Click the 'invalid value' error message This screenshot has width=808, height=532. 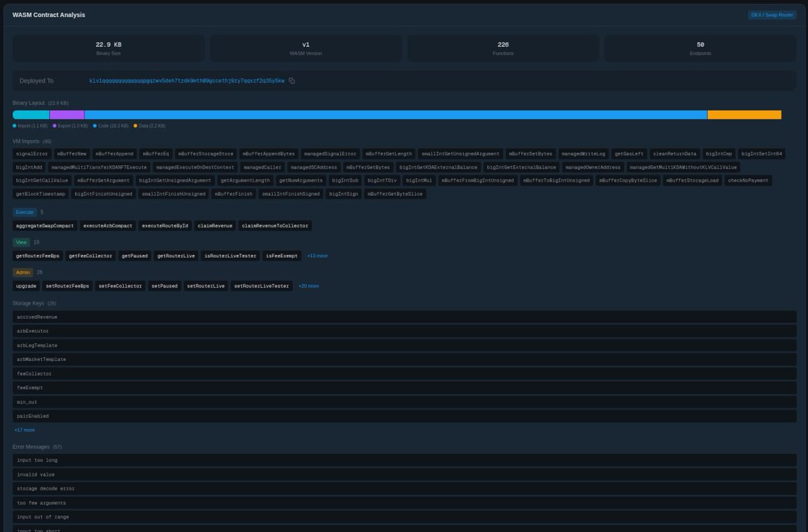404,475
